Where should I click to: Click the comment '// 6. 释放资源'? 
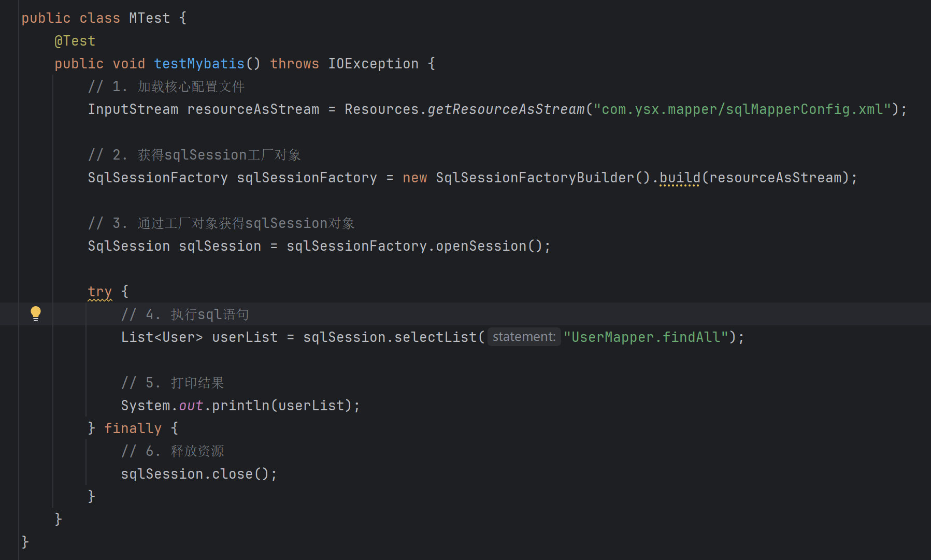pyautogui.click(x=173, y=451)
